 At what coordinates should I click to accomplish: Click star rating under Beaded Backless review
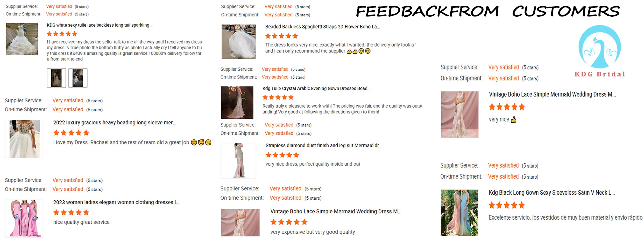click(x=282, y=36)
